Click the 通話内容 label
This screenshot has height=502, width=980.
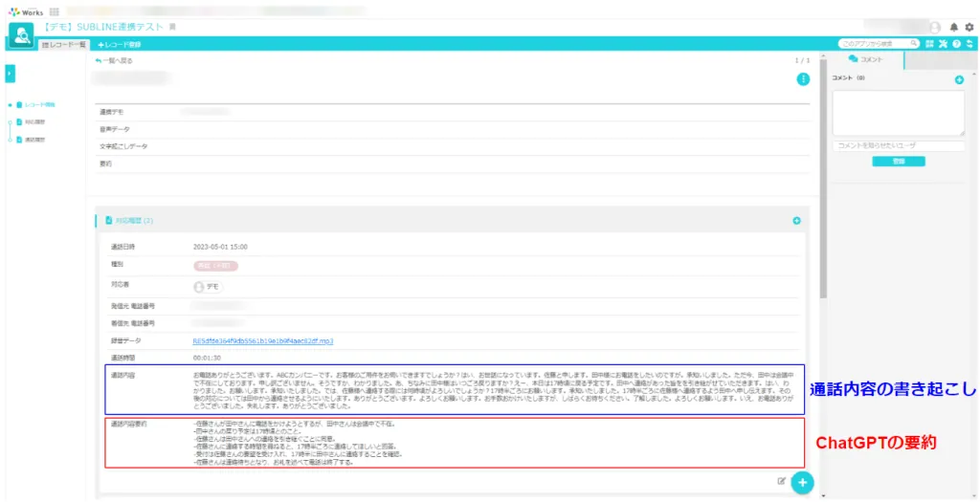(122, 375)
